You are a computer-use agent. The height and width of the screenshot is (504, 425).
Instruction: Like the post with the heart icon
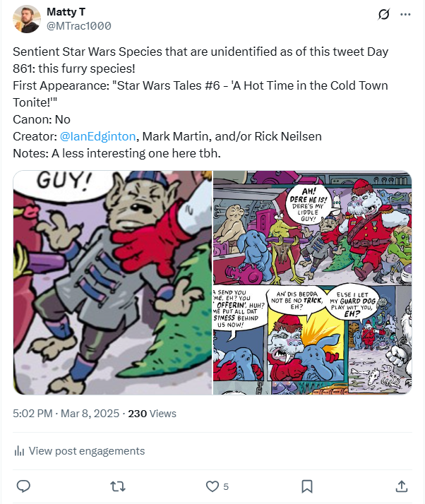coord(212,486)
